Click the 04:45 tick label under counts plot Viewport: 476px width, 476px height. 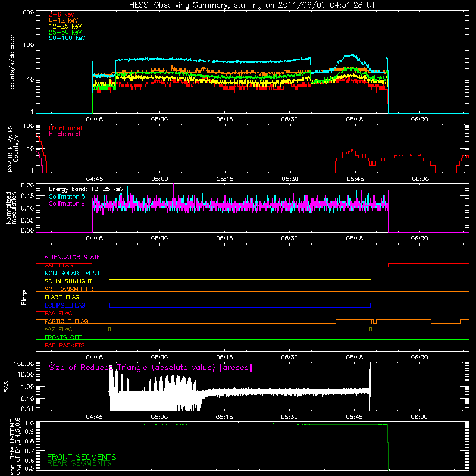[x=95, y=120]
